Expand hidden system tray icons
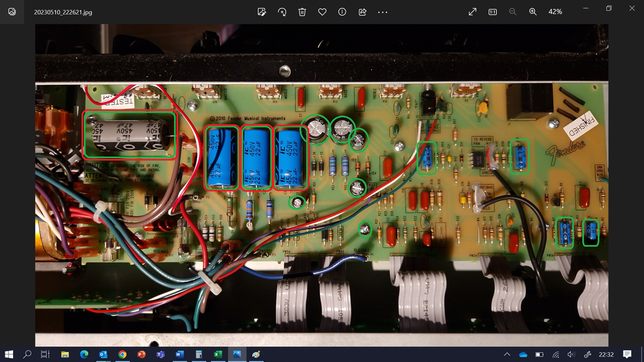Viewport: 644px width, 362px height. 507,354
